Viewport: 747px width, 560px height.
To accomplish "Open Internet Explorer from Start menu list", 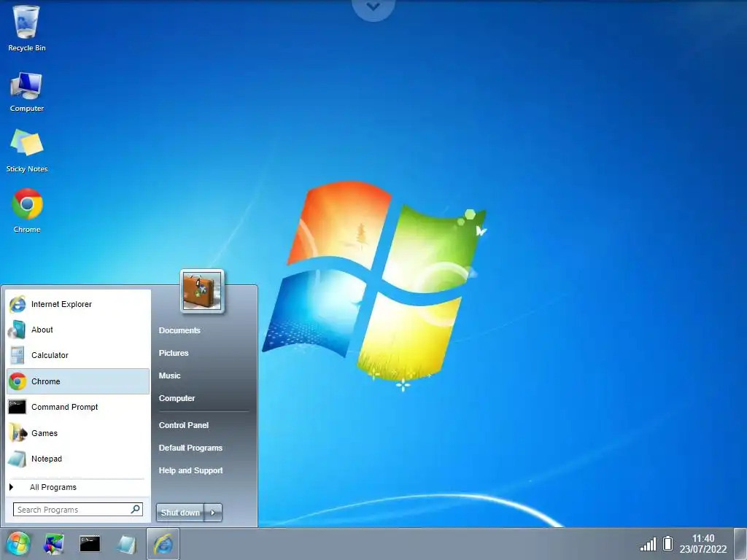I will [79, 304].
